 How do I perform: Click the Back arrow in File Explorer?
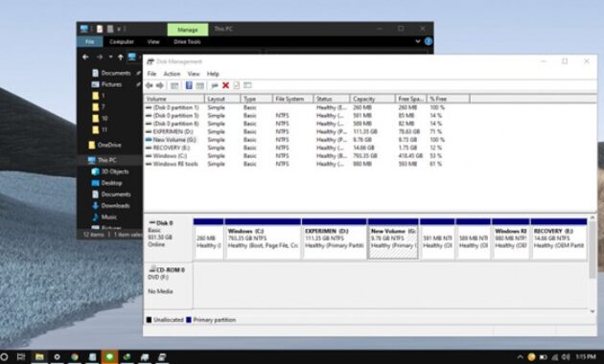[x=85, y=57]
